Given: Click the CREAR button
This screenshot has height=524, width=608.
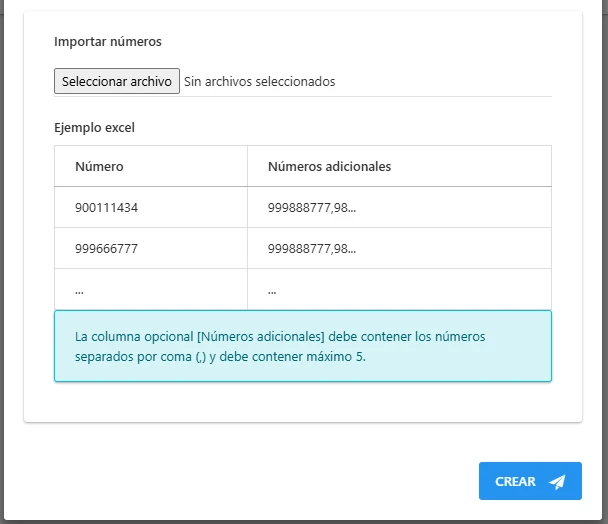Looking at the screenshot, I should 530,481.
